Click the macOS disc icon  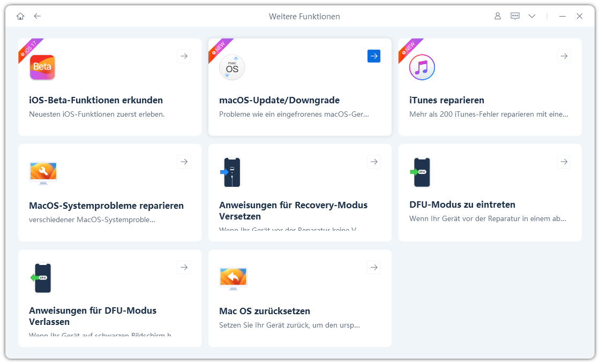(232, 67)
